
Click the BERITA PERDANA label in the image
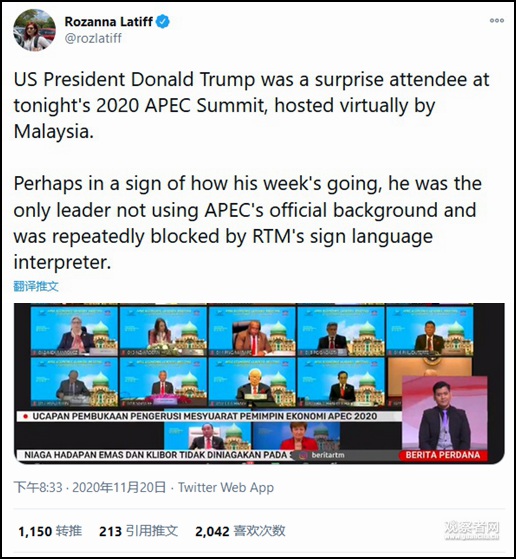point(443,455)
